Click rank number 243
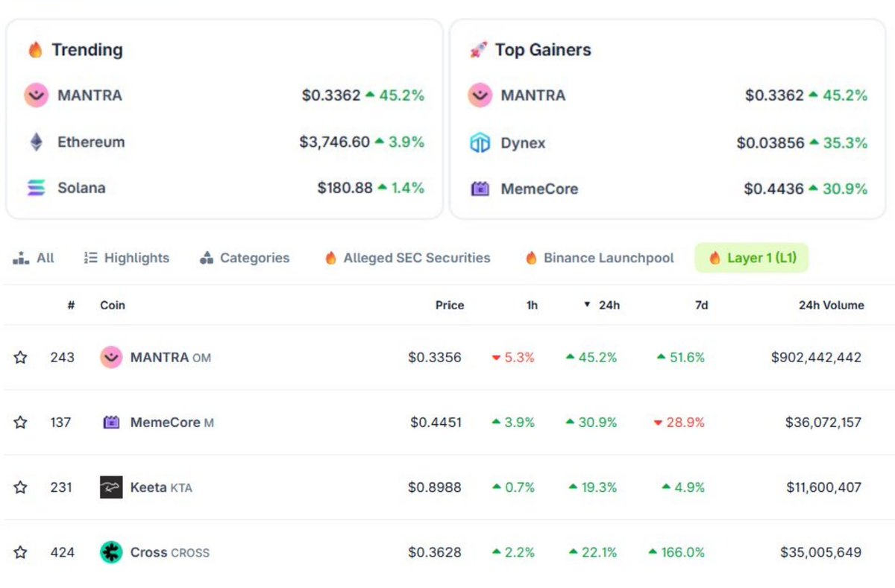The width and height of the screenshot is (895, 588). click(x=63, y=358)
